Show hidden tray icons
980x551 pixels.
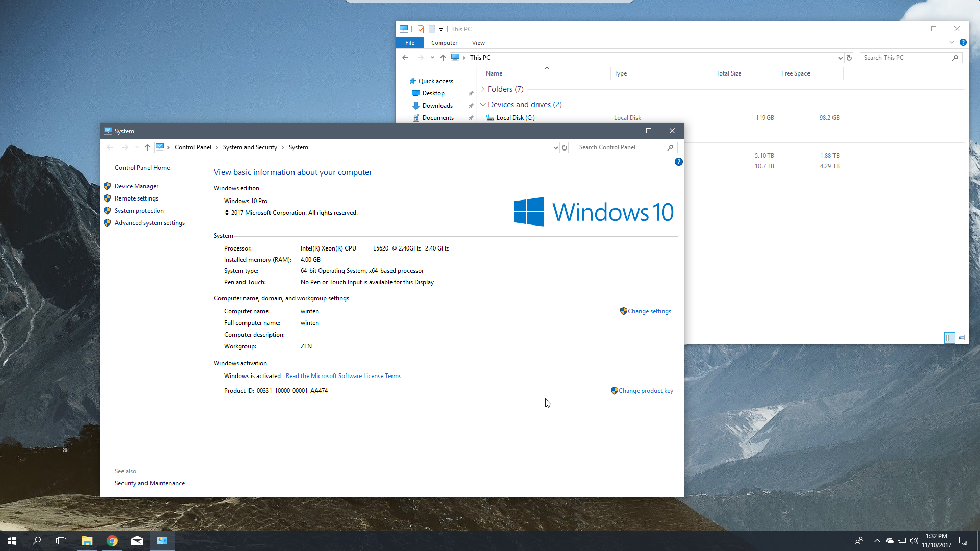[x=877, y=541]
